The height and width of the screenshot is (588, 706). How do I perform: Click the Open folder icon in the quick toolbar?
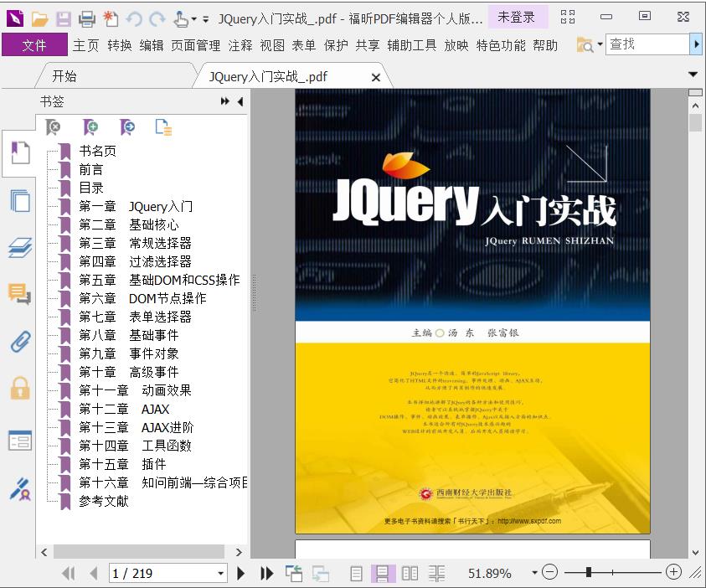39,19
